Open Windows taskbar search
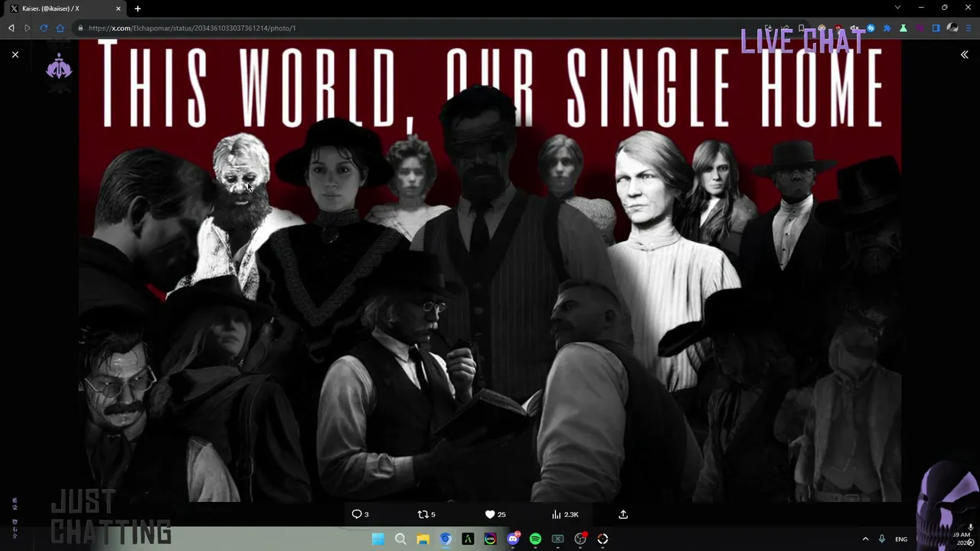The height and width of the screenshot is (551, 980). (x=400, y=539)
